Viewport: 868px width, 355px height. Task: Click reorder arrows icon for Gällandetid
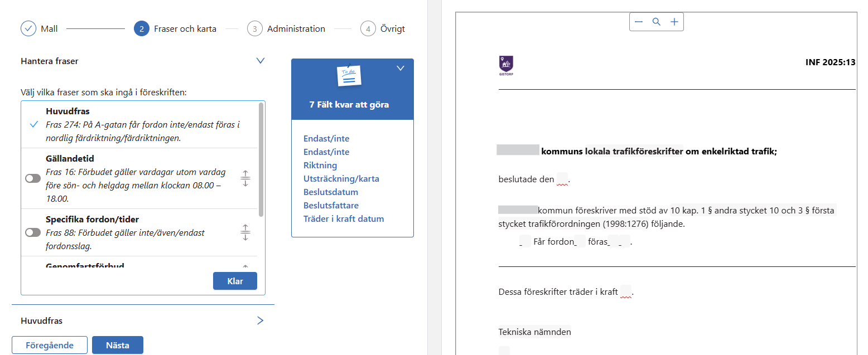coord(245,178)
